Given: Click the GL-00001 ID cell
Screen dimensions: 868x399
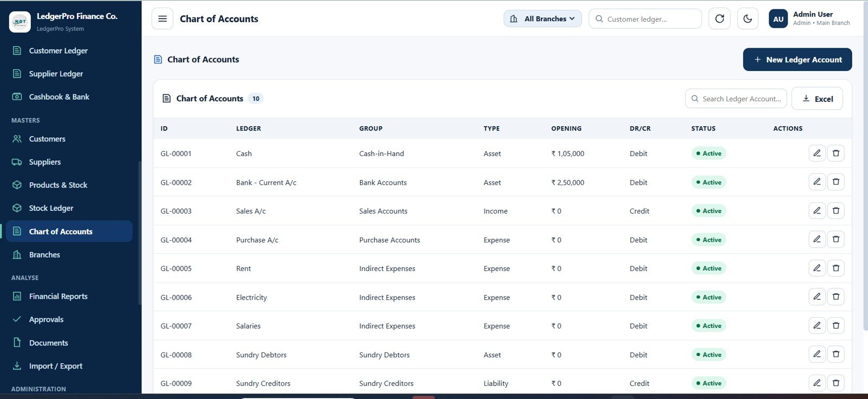Looking at the screenshot, I should click(x=176, y=154).
